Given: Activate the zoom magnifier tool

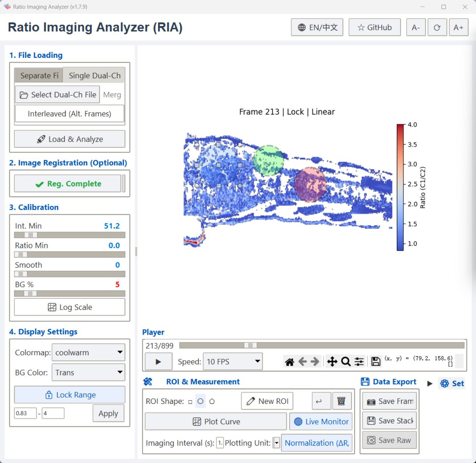Looking at the screenshot, I should coord(345,361).
